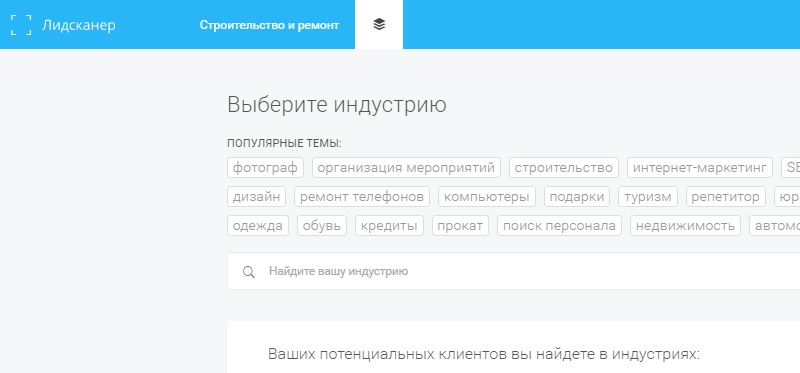The height and width of the screenshot is (373, 800).
Task: Open the Строительство и ремонт tab
Action: (x=269, y=25)
